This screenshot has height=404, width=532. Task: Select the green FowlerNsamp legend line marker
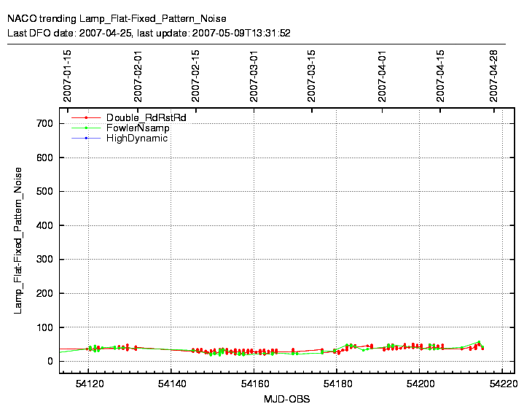coord(86,128)
